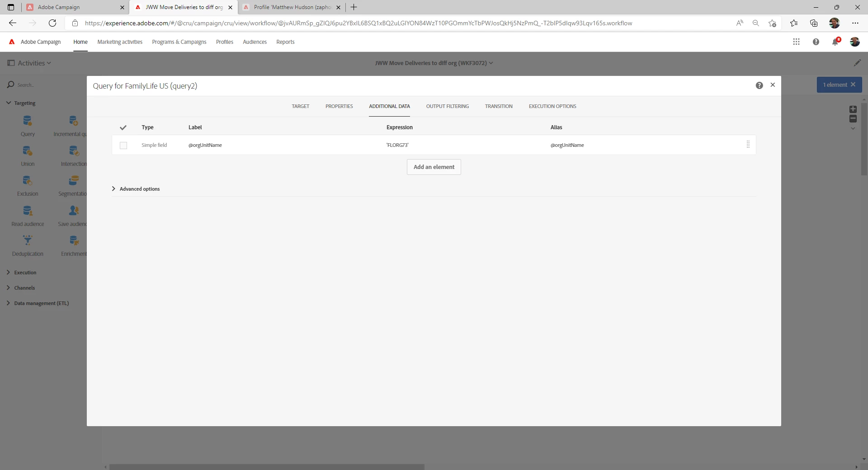
Task: Click the horizontal canvas scrollbar
Action: [267, 467]
